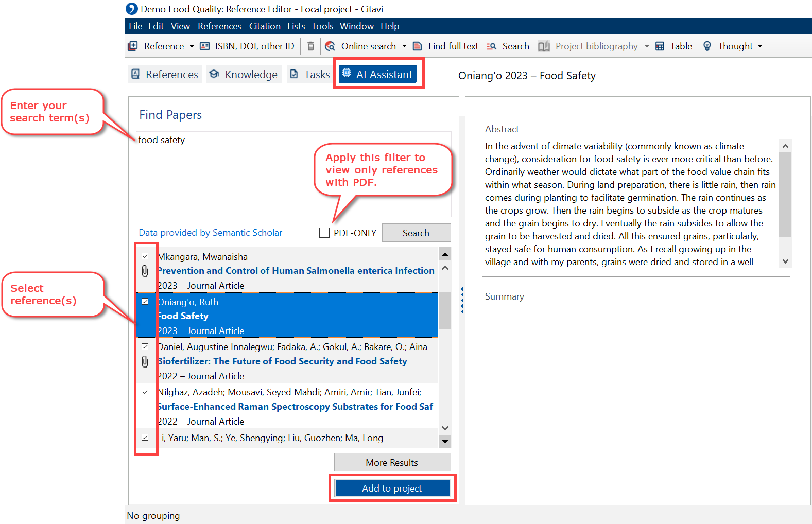
Task: Uncheck the Daniel, Augustine Innalegwu reference checkbox
Action: [x=145, y=346]
